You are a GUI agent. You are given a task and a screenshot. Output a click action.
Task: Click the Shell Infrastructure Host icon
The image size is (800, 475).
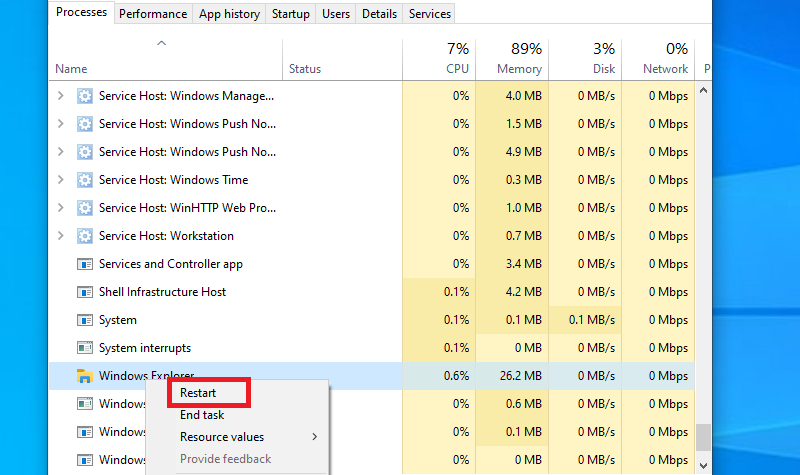85,292
